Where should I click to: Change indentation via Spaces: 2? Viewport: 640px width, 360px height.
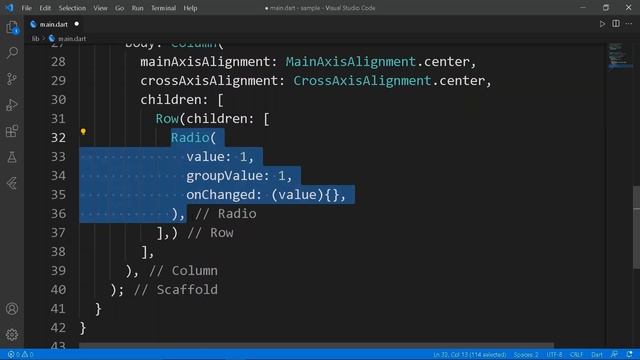pyautogui.click(x=526, y=354)
